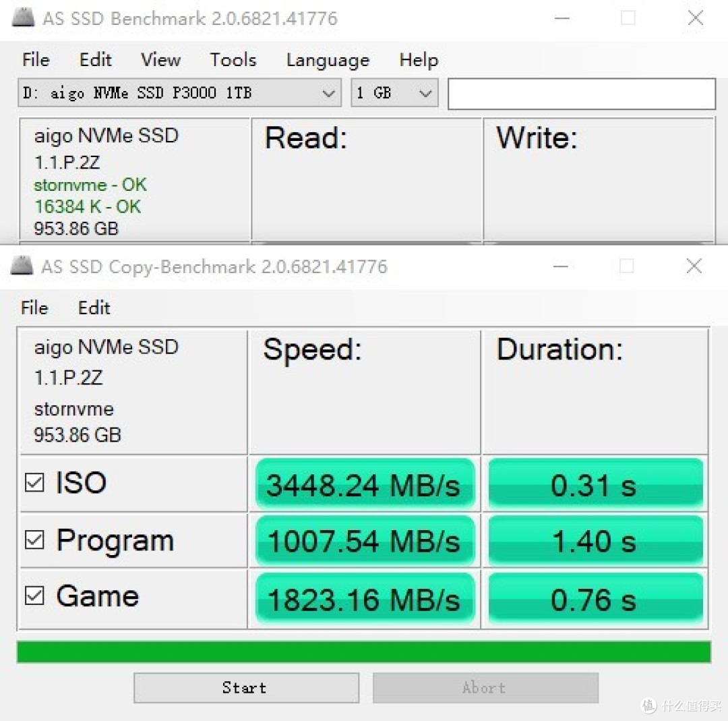
Task: Click the AS SSD Copy-Benchmark title bar icon
Action: (x=22, y=266)
